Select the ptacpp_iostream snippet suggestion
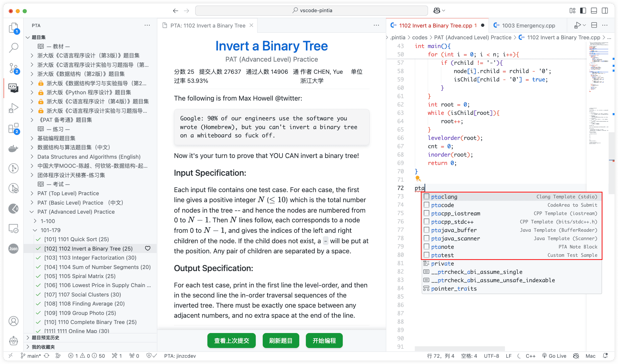Viewport: 618px width, 364px height. (x=512, y=213)
